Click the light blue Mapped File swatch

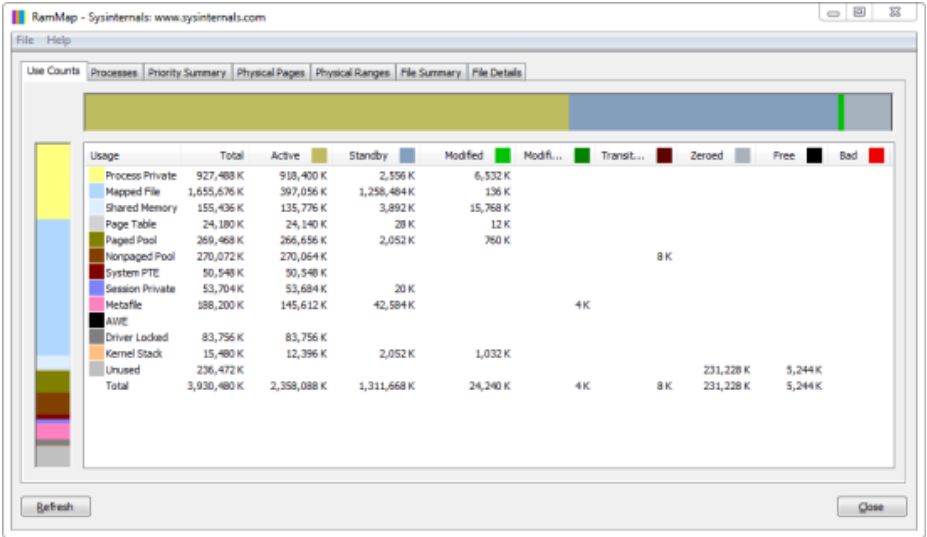(97, 191)
